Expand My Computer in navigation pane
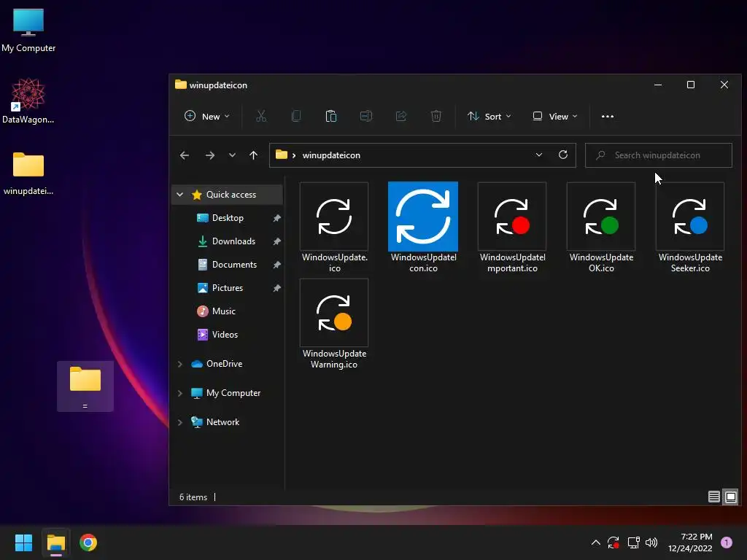The height and width of the screenshot is (560, 747). click(179, 393)
